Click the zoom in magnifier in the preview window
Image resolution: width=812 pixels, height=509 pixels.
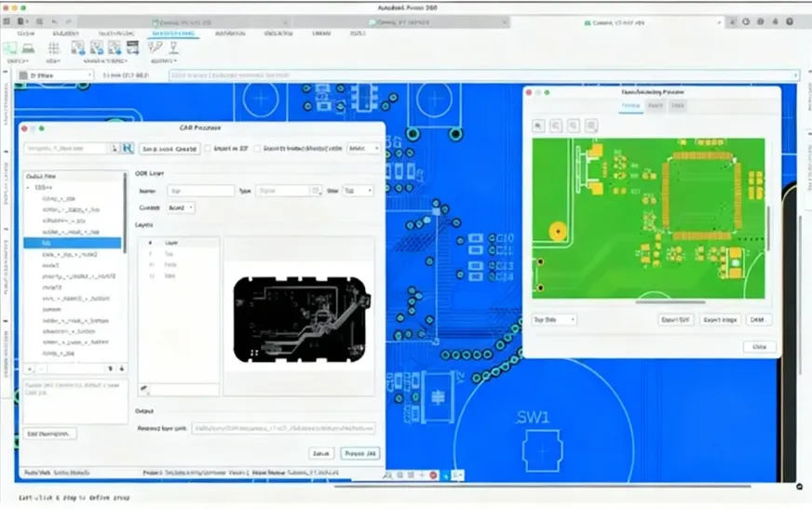click(557, 126)
